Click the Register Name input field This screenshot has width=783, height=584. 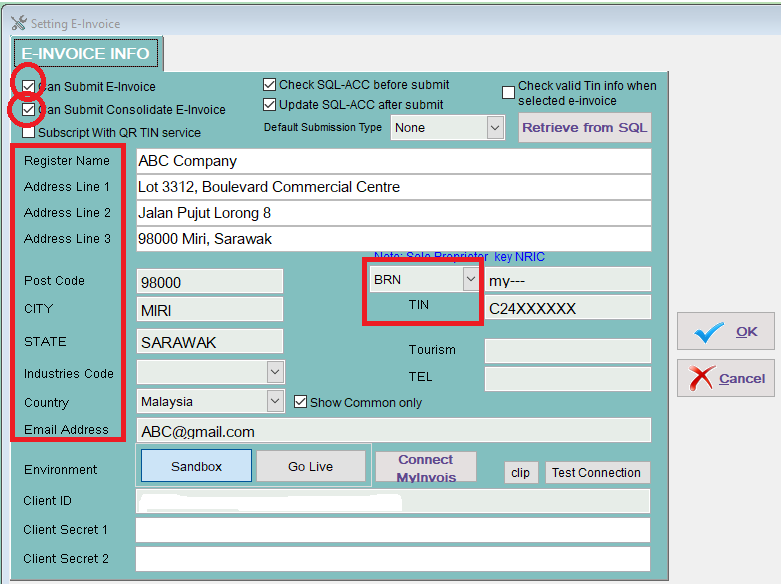[393, 161]
